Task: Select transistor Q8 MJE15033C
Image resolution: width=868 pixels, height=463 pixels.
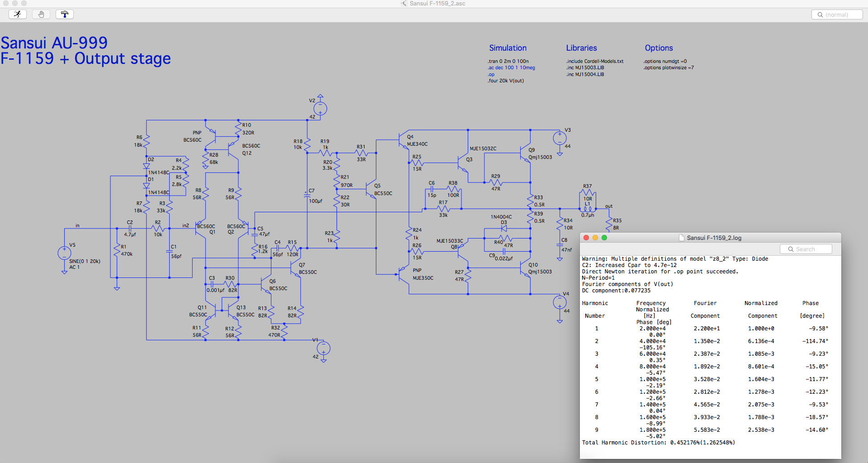Action: coord(462,251)
